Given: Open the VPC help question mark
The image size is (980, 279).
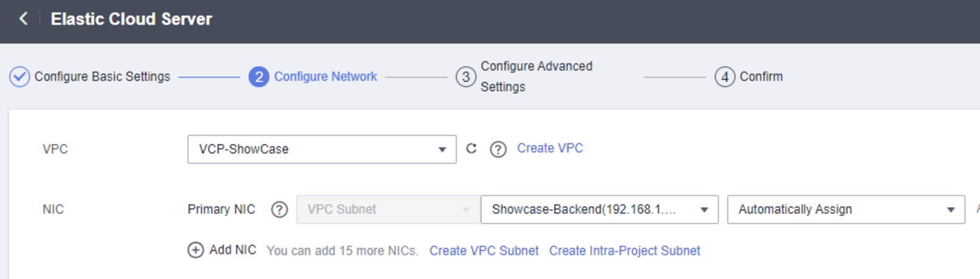Looking at the screenshot, I should click(498, 149).
